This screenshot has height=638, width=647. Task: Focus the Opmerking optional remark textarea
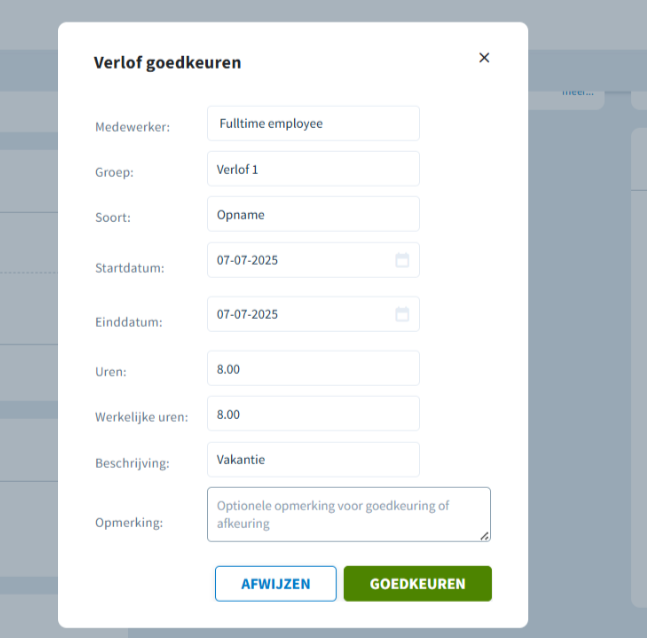pyautogui.click(x=349, y=514)
